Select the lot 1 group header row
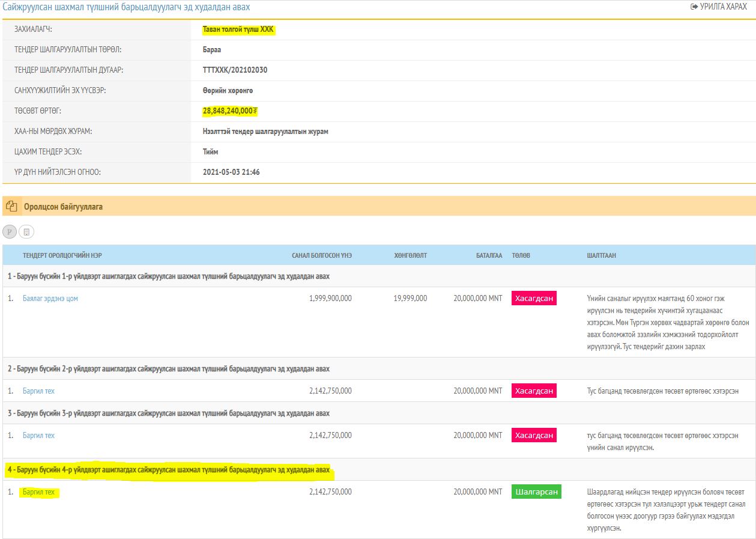 tap(169, 276)
